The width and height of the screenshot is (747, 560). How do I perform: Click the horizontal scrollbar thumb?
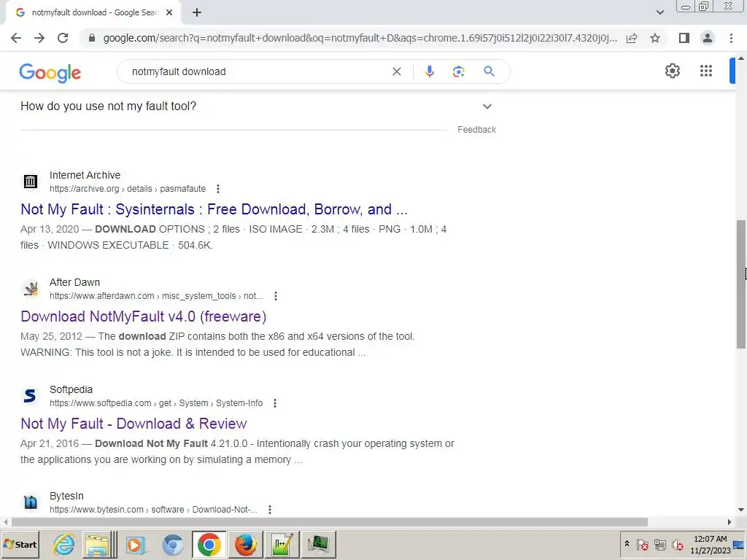click(329, 522)
